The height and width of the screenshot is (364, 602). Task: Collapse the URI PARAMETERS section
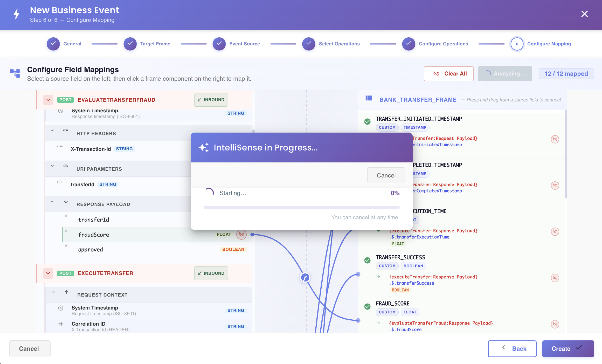coord(52,166)
